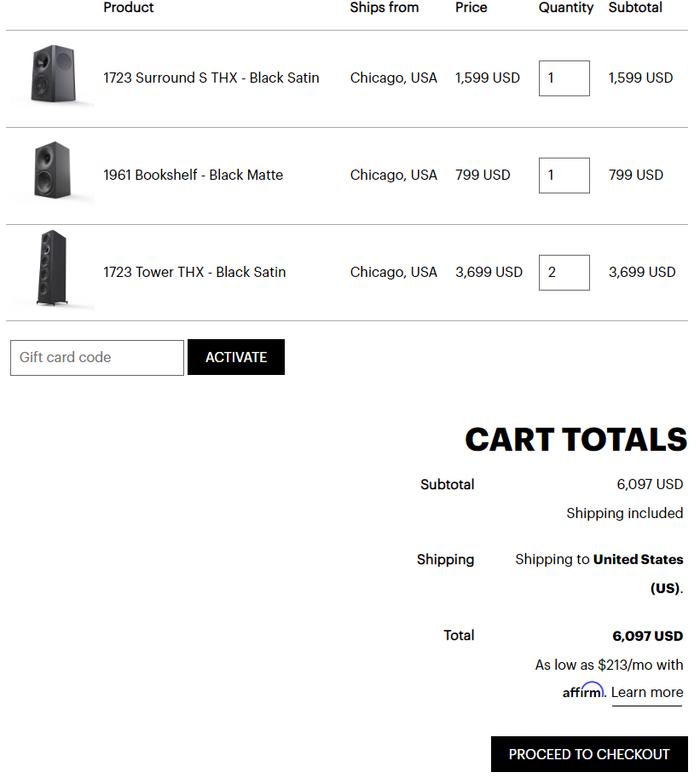This screenshot has width=700, height=778.
Task: Focus the Gift card code input
Action: point(97,358)
